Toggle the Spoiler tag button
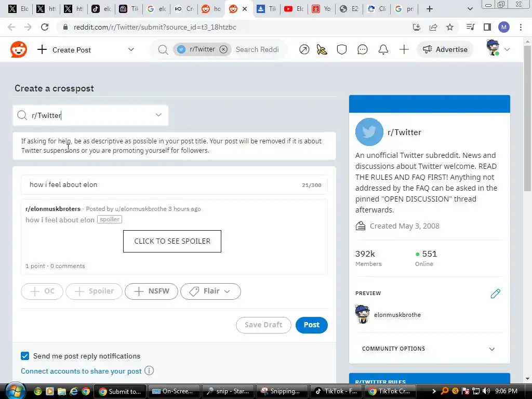532x399 pixels. click(94, 291)
